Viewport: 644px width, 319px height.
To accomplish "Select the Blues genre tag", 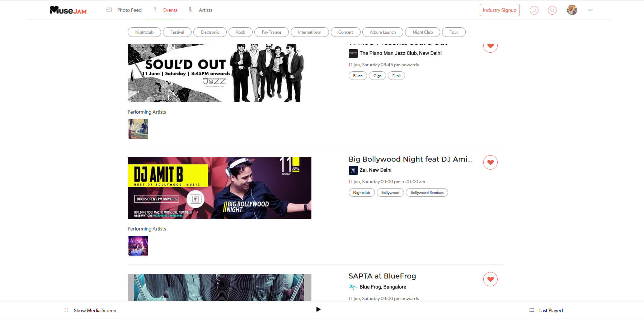I will [358, 76].
